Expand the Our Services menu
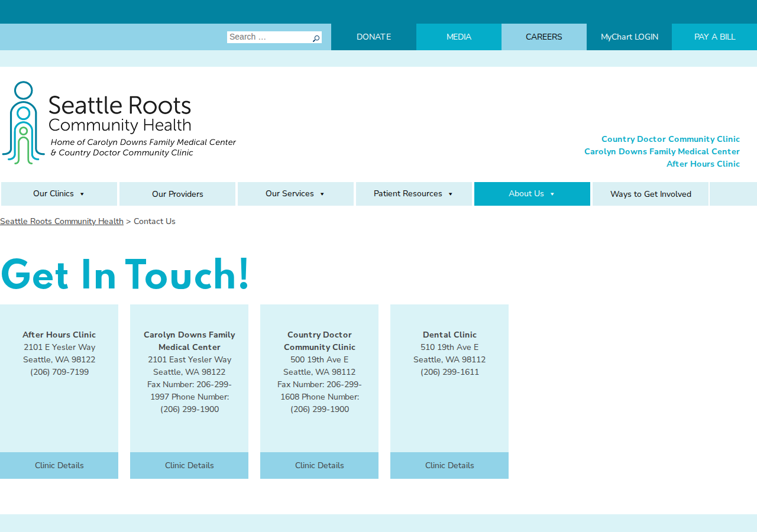Viewport: 757px width, 532px height. [x=296, y=194]
